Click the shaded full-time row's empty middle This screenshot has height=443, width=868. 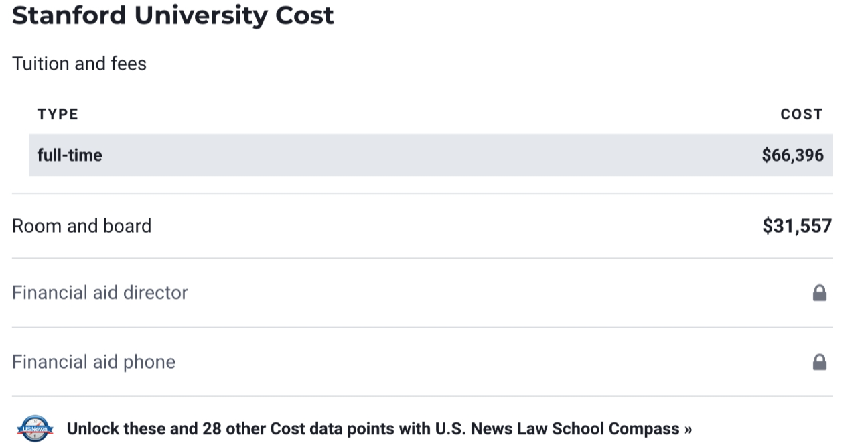tap(429, 155)
